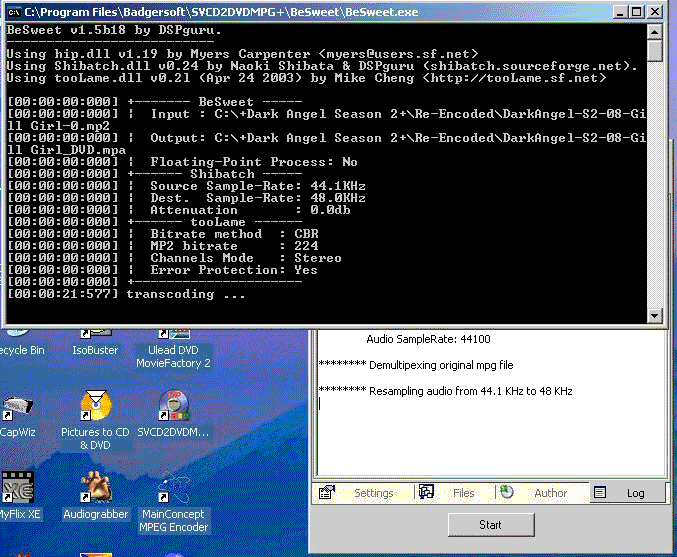677x557 pixels.
Task: Maximize the BeSweet console window
Action: click(636, 12)
